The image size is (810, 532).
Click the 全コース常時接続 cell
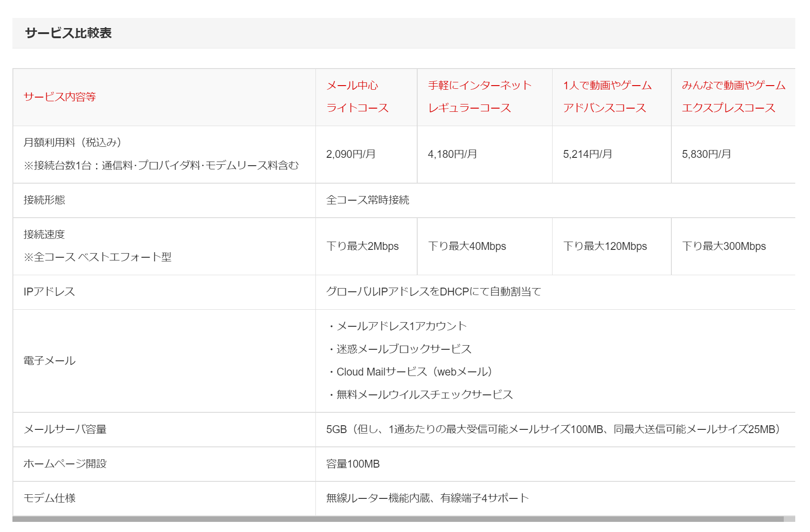[367, 200]
